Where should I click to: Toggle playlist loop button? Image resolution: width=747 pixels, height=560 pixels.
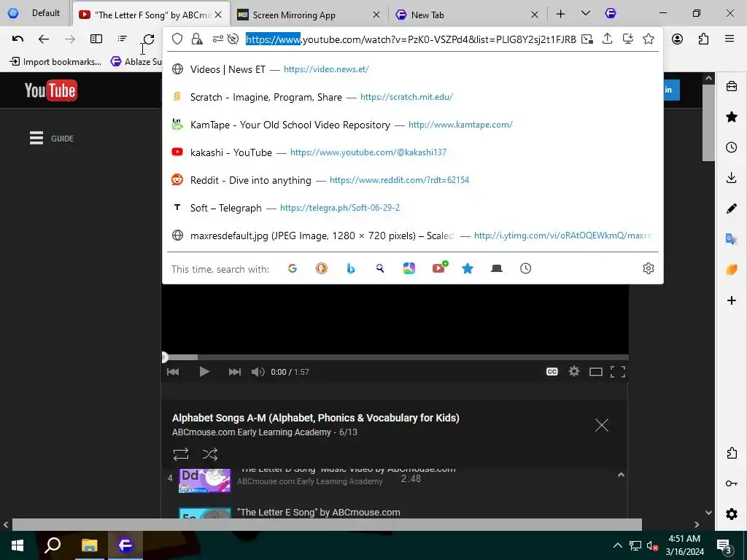(x=181, y=454)
